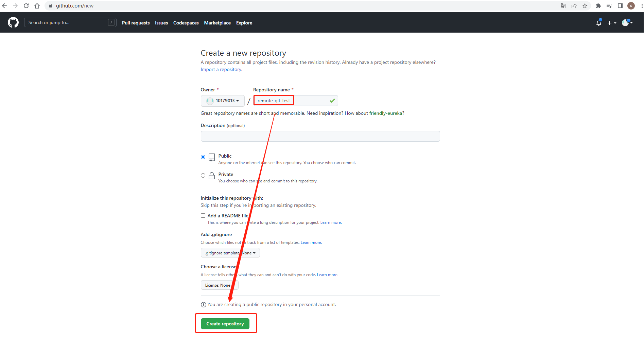This screenshot has height=341, width=644.
Task: Open the Chrome profile avatar
Action: (x=631, y=6)
